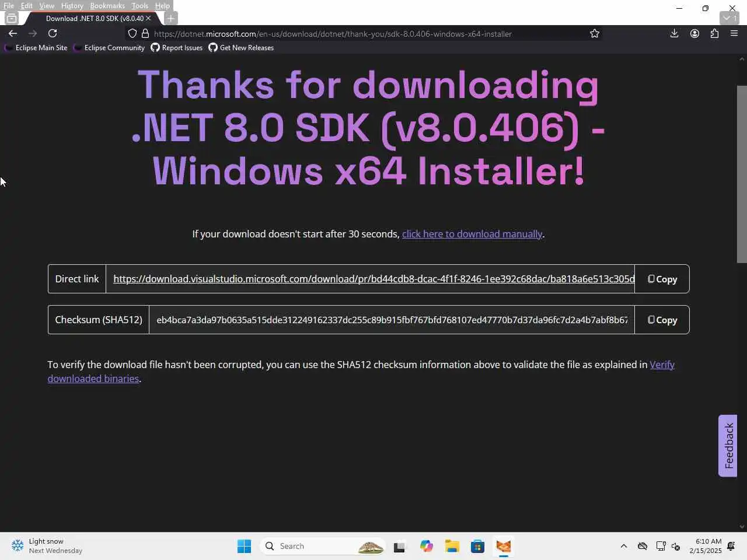The image size is (747, 560).
Task: Open the View menu
Action: [47, 6]
